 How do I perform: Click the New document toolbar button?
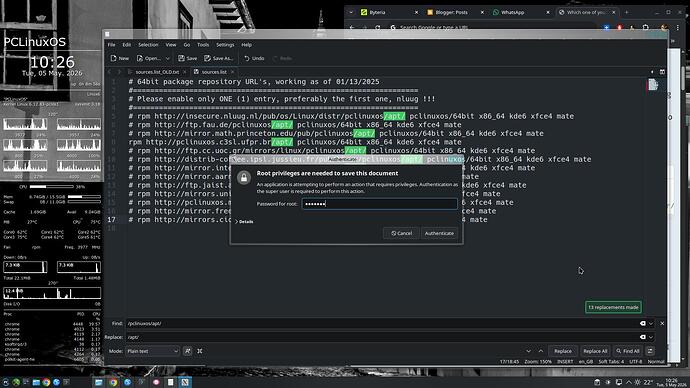click(x=120, y=58)
